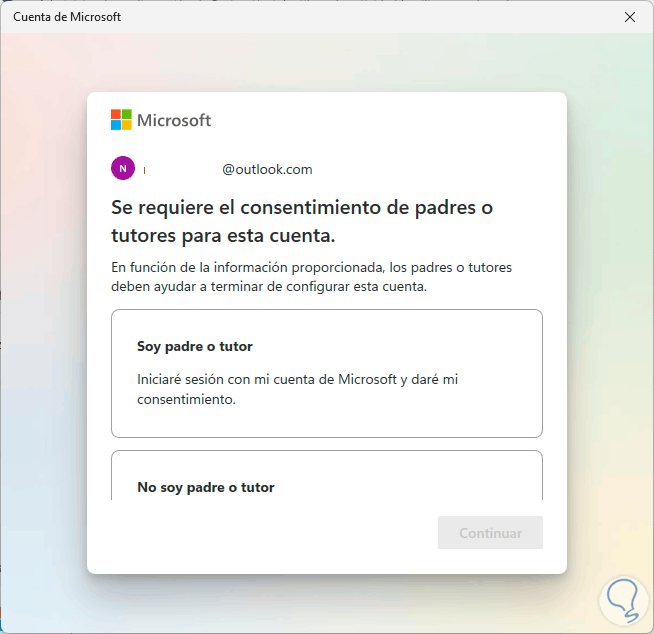
Task: Click the Cuenta de Microsoft window title
Action: tap(67, 17)
